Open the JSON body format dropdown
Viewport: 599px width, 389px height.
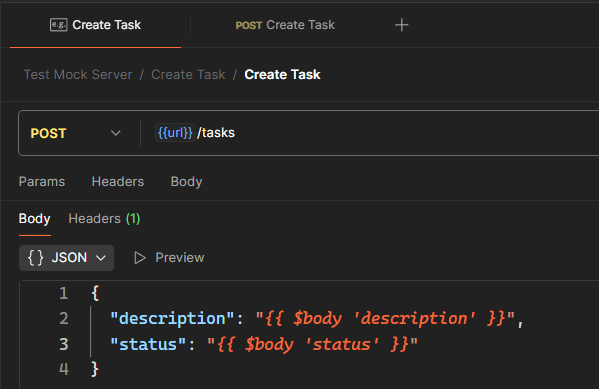66,258
